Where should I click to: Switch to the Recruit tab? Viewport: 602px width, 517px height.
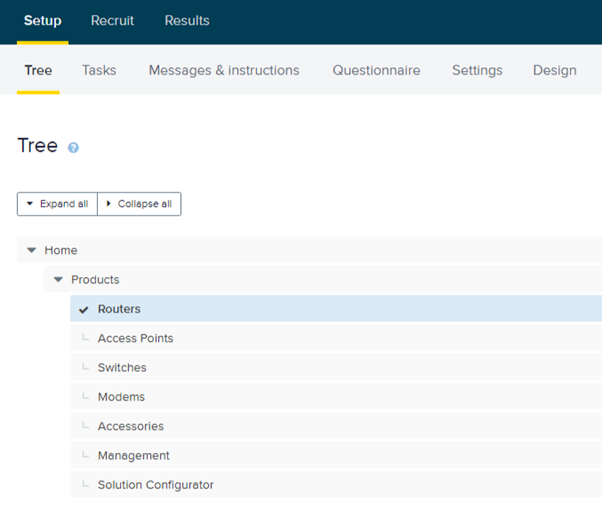(112, 20)
